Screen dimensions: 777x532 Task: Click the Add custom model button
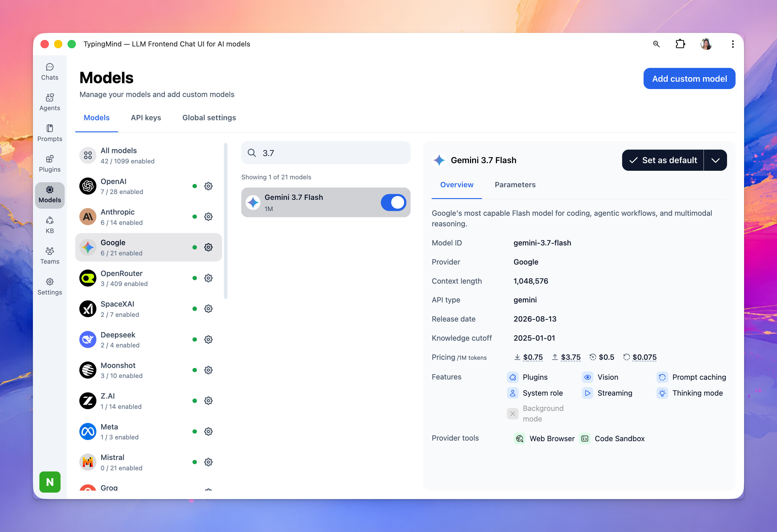tap(689, 78)
